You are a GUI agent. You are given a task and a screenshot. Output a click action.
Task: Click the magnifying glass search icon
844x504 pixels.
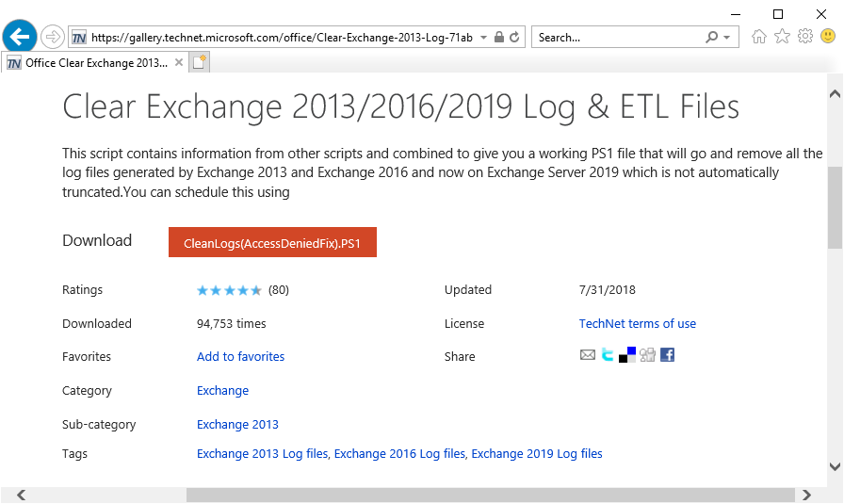click(x=711, y=37)
